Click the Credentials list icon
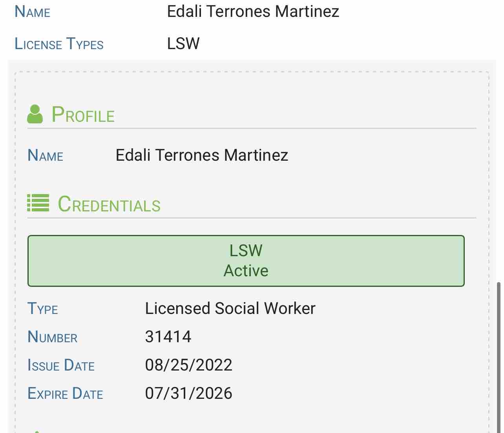 38,203
